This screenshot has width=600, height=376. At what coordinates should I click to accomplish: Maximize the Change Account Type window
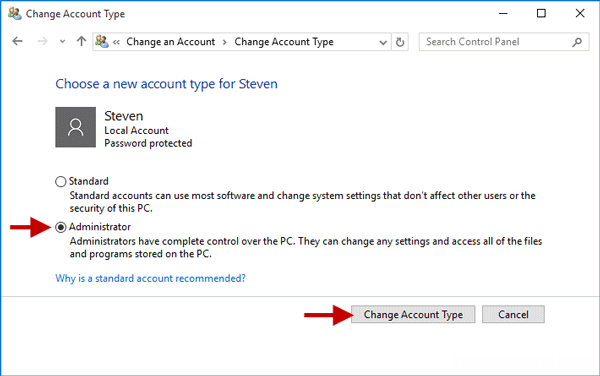[x=541, y=13]
